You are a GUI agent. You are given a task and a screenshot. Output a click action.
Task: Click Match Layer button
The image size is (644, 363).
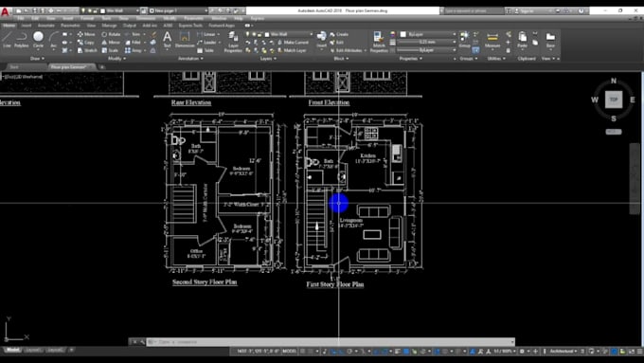click(292, 50)
